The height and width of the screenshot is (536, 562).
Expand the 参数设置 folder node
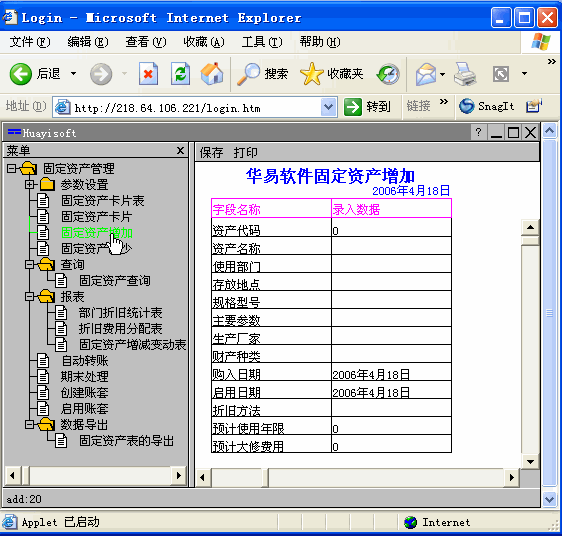30,184
